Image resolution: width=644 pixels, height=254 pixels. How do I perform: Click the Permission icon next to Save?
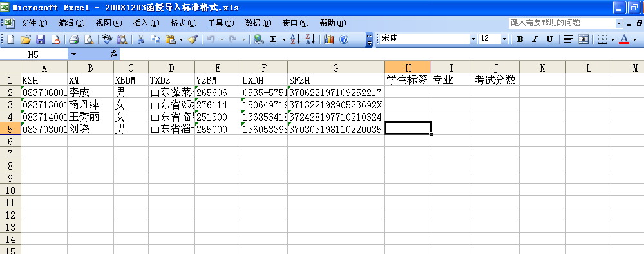[55, 39]
